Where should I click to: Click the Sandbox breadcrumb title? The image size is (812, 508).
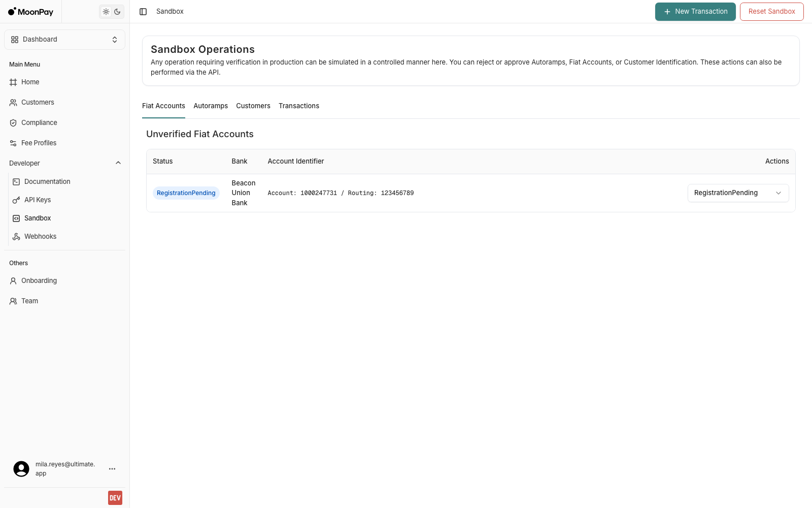(170, 12)
